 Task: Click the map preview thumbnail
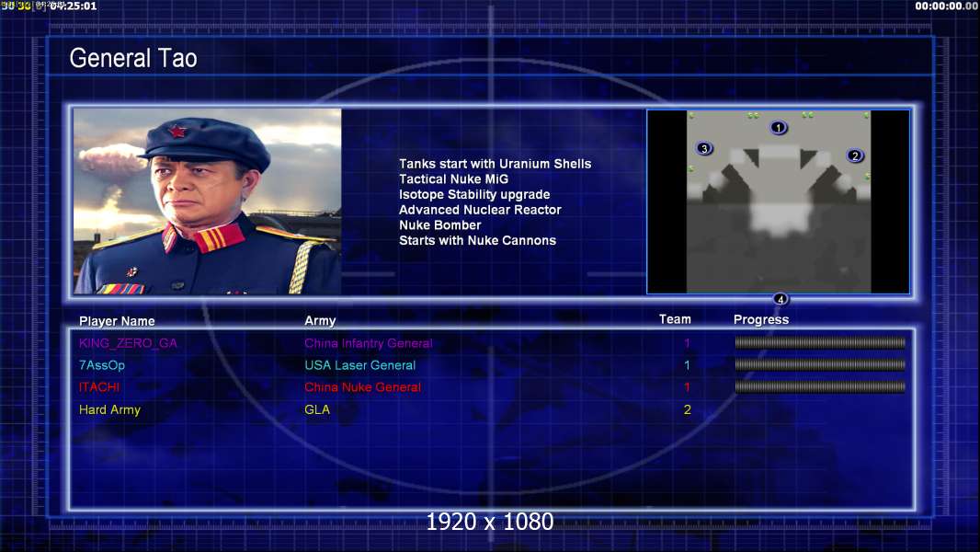[x=778, y=201]
